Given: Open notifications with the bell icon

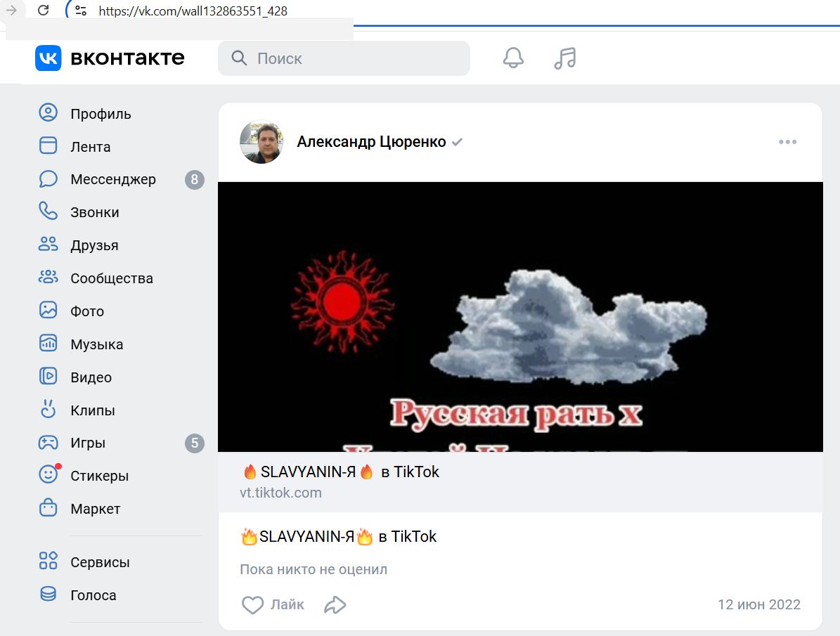Looking at the screenshot, I should (512, 58).
